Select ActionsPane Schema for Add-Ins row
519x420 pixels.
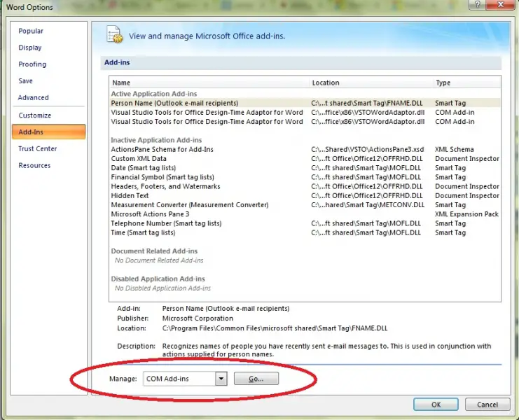pos(305,150)
